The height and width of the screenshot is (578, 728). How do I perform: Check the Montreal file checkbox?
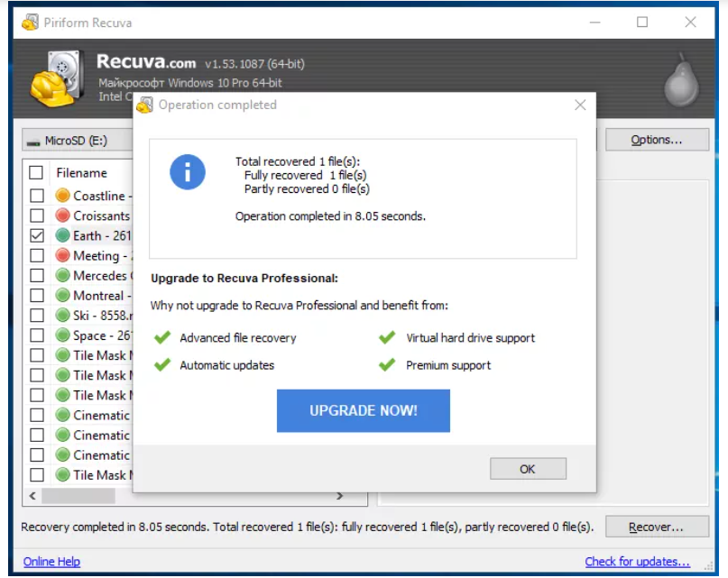[x=37, y=295]
